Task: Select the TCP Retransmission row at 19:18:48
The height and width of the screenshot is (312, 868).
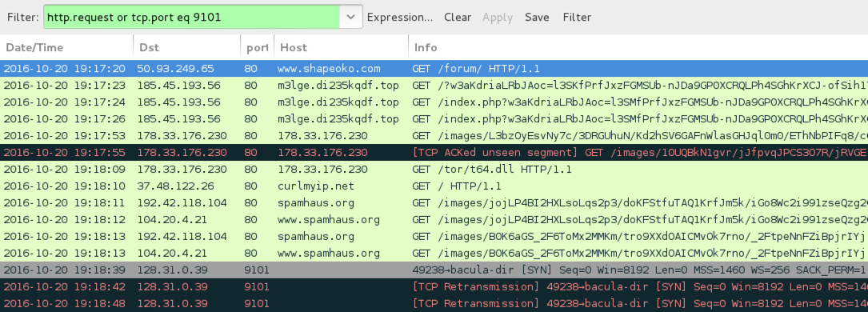Action: [x=434, y=304]
